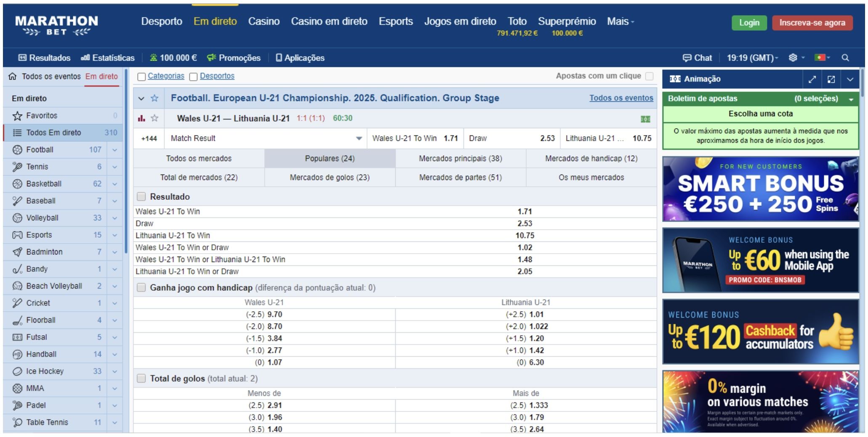Click the Football ball icon in sidebar
This screenshot has width=868, height=437.
click(x=17, y=150)
